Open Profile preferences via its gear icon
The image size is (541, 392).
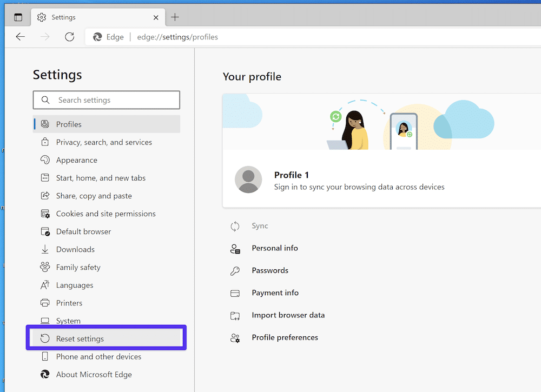tap(236, 337)
